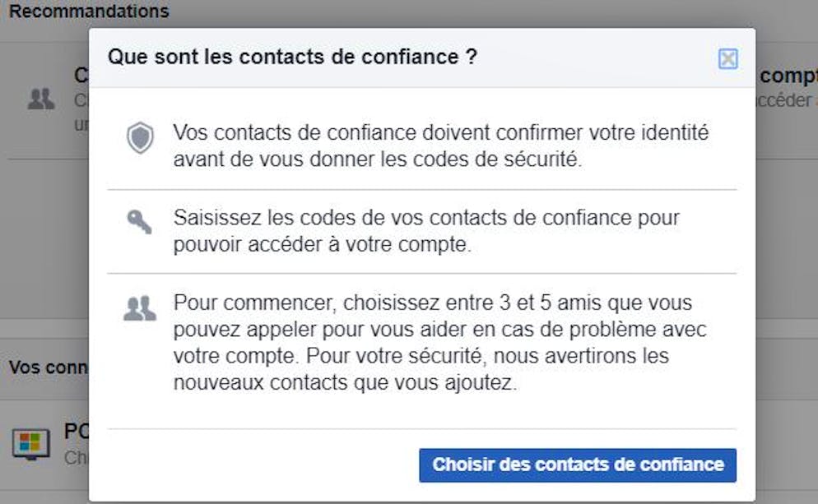Click the Vos conn section heading

(x=49, y=368)
